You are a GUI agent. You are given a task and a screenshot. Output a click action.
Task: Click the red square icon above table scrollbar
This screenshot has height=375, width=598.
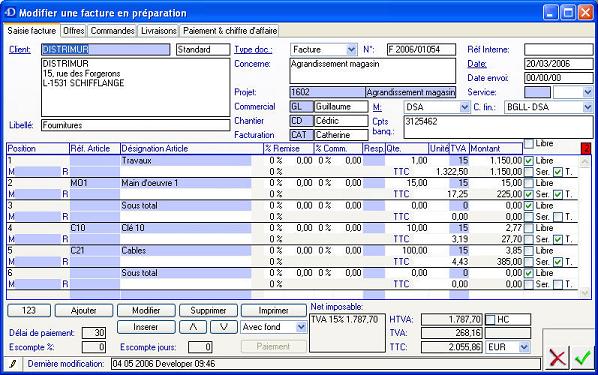(586, 148)
